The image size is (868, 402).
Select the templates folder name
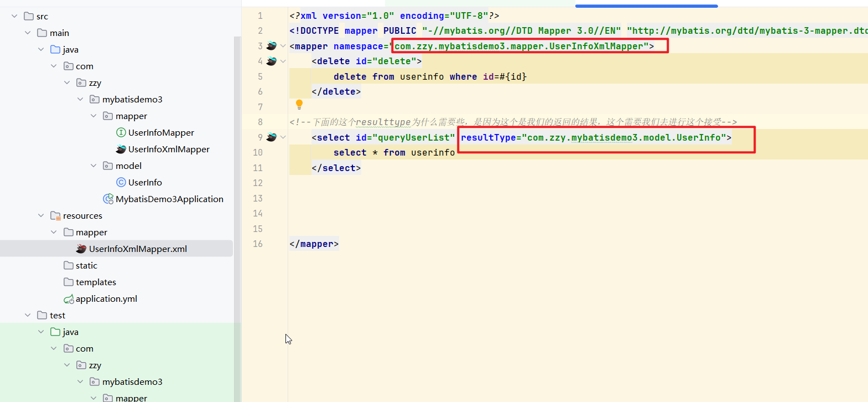(x=96, y=282)
